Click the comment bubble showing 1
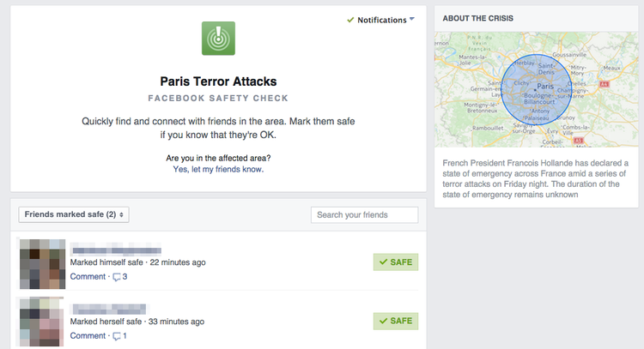644x349 pixels. pos(119,336)
